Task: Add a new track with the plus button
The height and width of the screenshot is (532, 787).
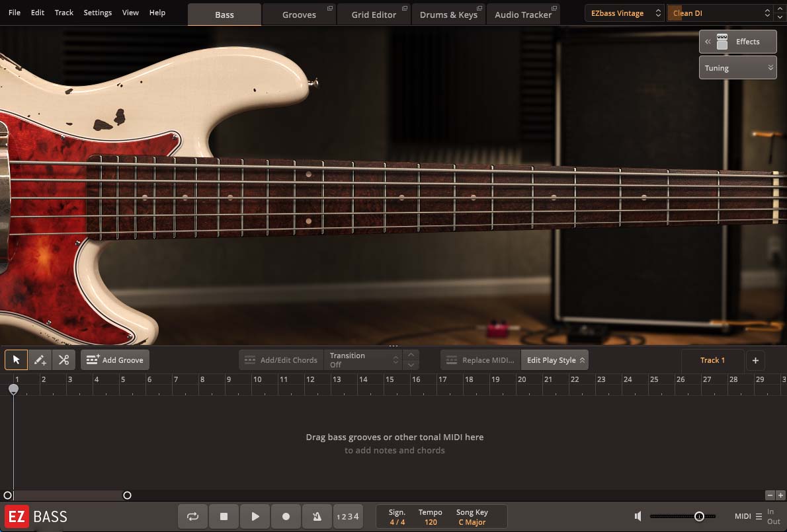Action: point(755,360)
